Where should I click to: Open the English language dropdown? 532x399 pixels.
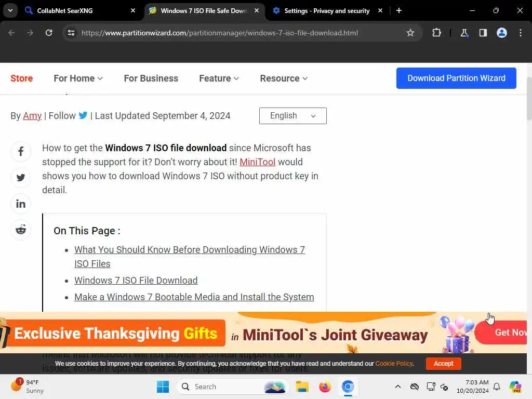[293, 116]
